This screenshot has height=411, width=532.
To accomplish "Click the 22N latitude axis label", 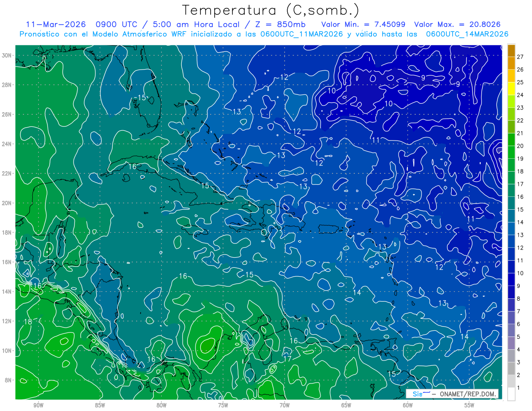I will [6, 173].
